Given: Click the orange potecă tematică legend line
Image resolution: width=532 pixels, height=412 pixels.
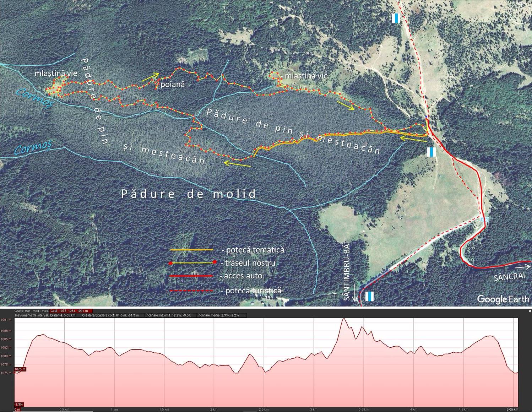Looking at the screenshot, I should 191,250.
